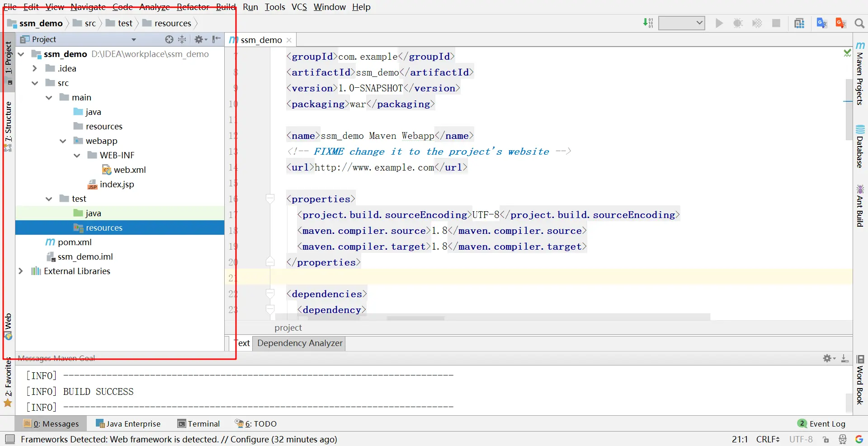Click the Make Project build icon
This screenshot has height=446, width=868.
(x=648, y=23)
